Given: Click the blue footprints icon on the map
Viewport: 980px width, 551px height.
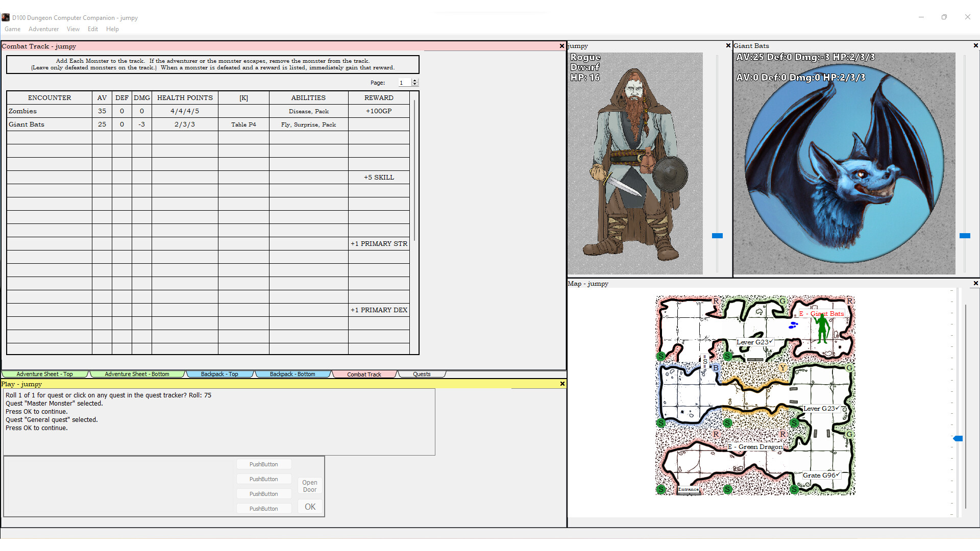Looking at the screenshot, I should point(794,324).
